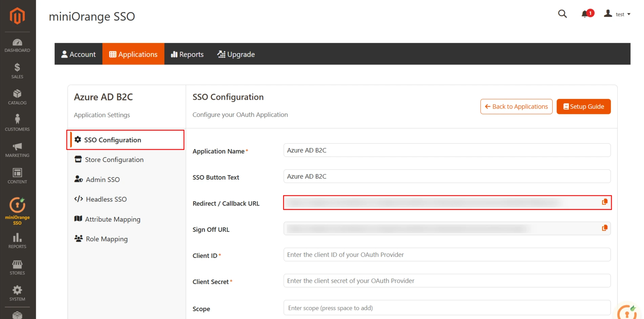The image size is (644, 319).
Task: Open the Dashboard panel from sidebar
Action: [17, 44]
